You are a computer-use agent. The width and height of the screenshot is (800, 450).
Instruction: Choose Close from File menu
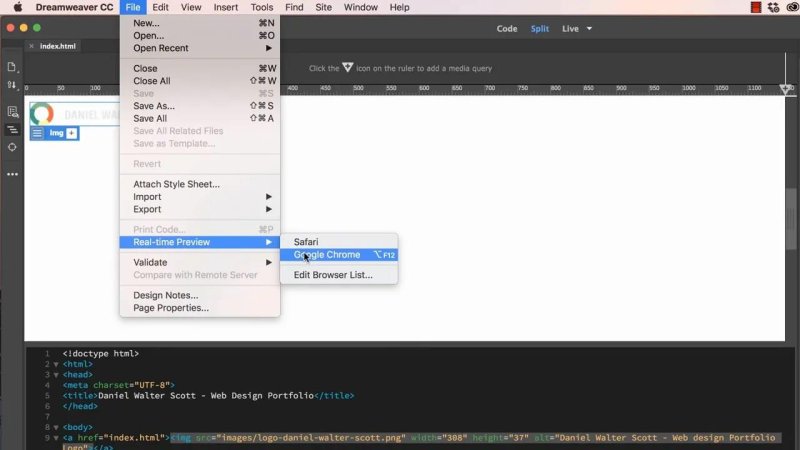point(199,68)
